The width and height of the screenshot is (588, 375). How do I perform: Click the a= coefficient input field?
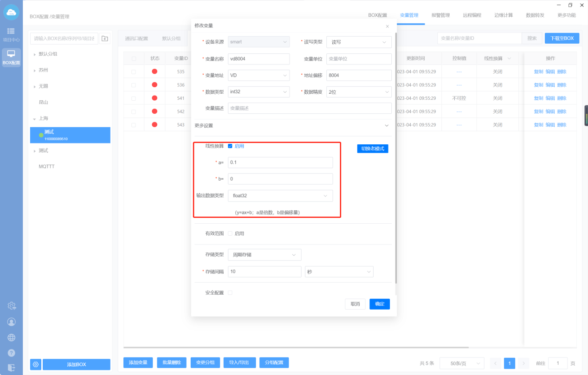coord(280,162)
